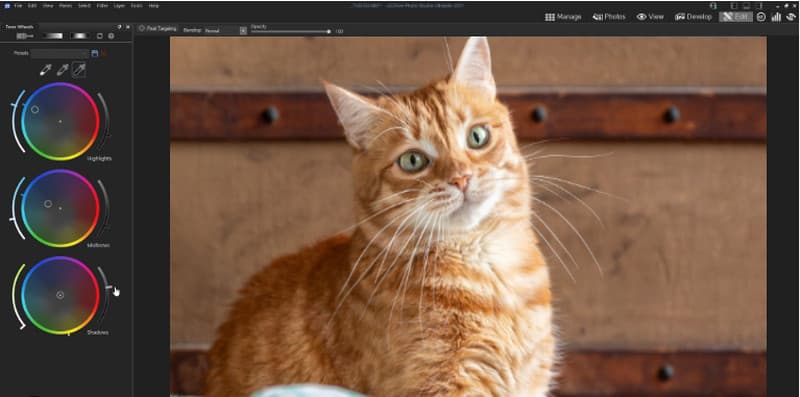Open the File menu
The width and height of the screenshot is (800, 397).
tap(18, 6)
